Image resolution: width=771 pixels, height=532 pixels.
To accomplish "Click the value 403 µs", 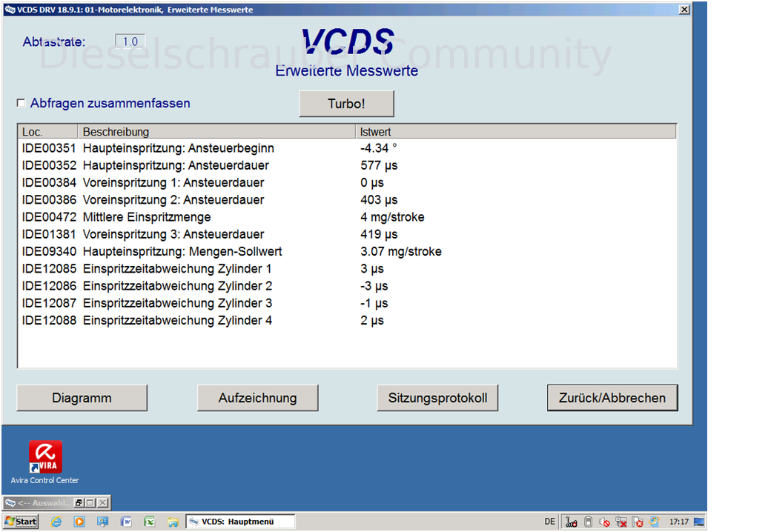I will (379, 200).
